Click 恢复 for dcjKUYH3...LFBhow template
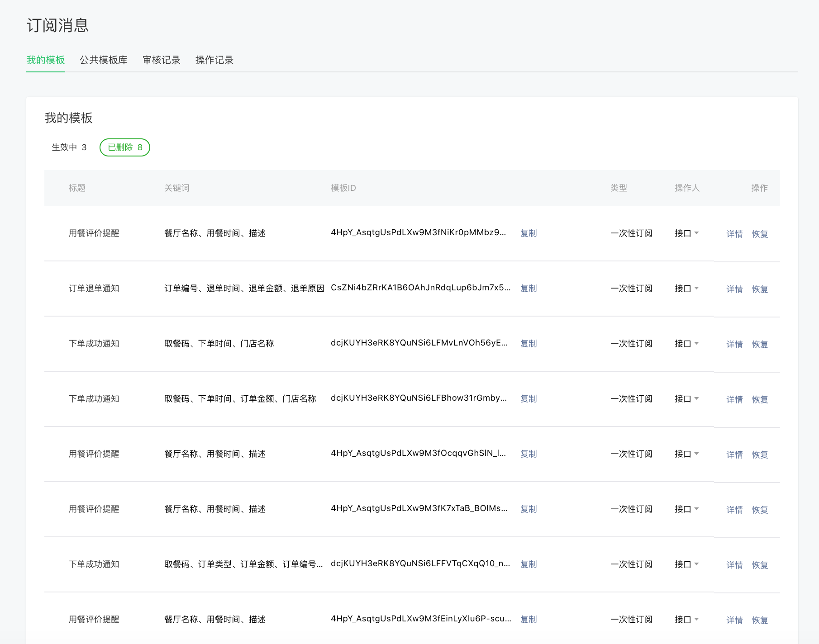The height and width of the screenshot is (644, 819). coord(760,400)
